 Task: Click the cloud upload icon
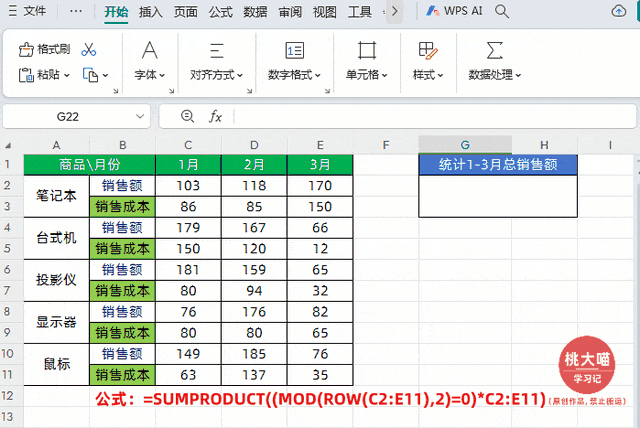click(x=619, y=11)
